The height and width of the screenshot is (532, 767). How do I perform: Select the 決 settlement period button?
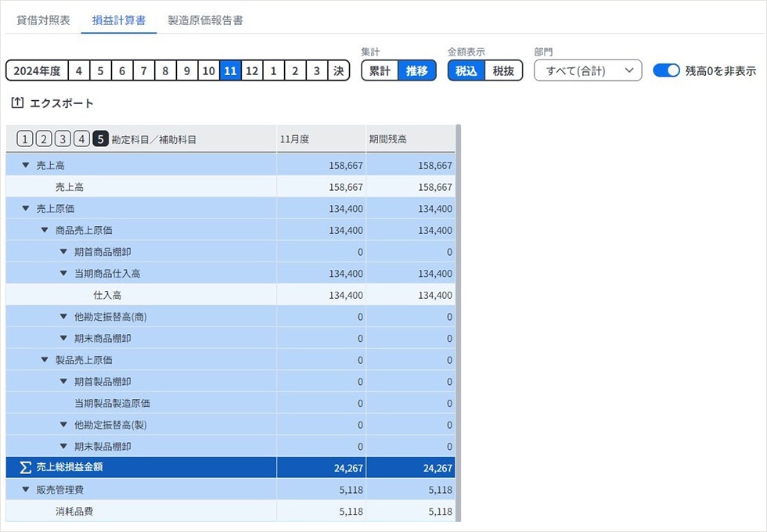point(338,70)
